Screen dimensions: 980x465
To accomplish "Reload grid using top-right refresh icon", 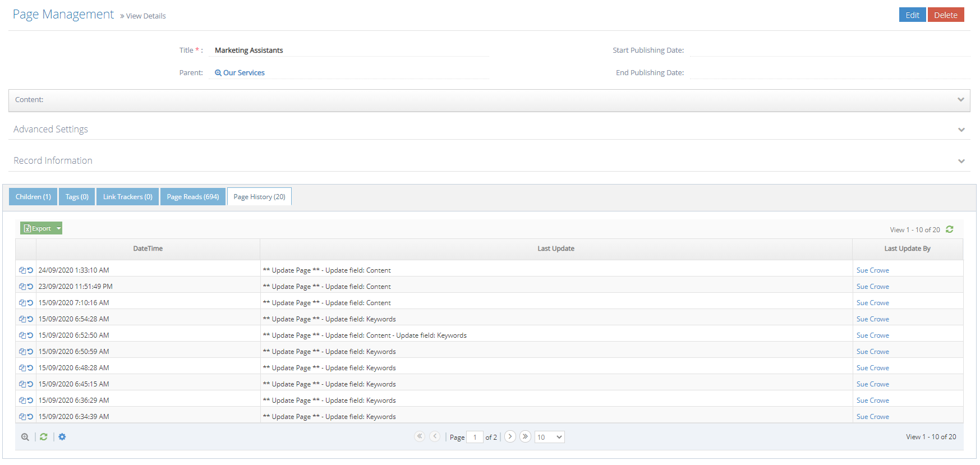I will (950, 229).
